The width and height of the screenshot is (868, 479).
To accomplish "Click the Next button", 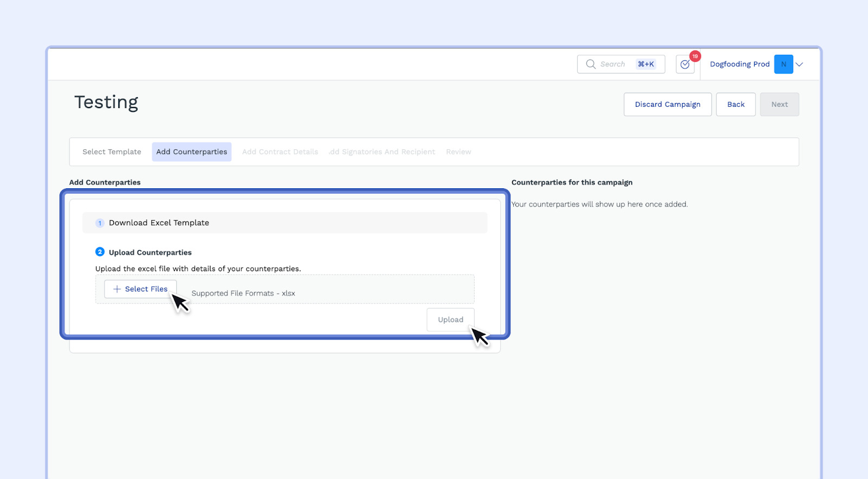I will 779,104.
